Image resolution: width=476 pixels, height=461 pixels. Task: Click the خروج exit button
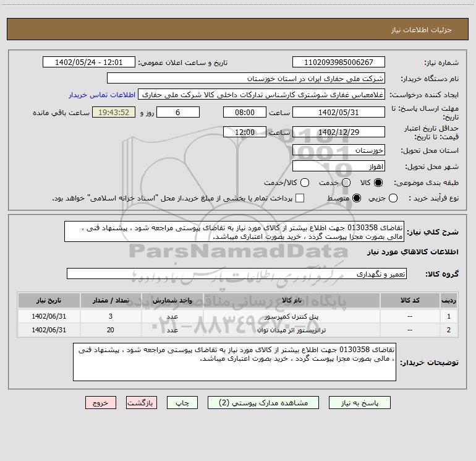pos(101,403)
